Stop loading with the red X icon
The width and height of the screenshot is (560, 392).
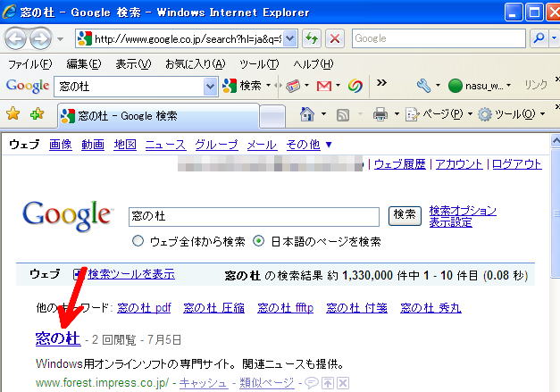335,38
